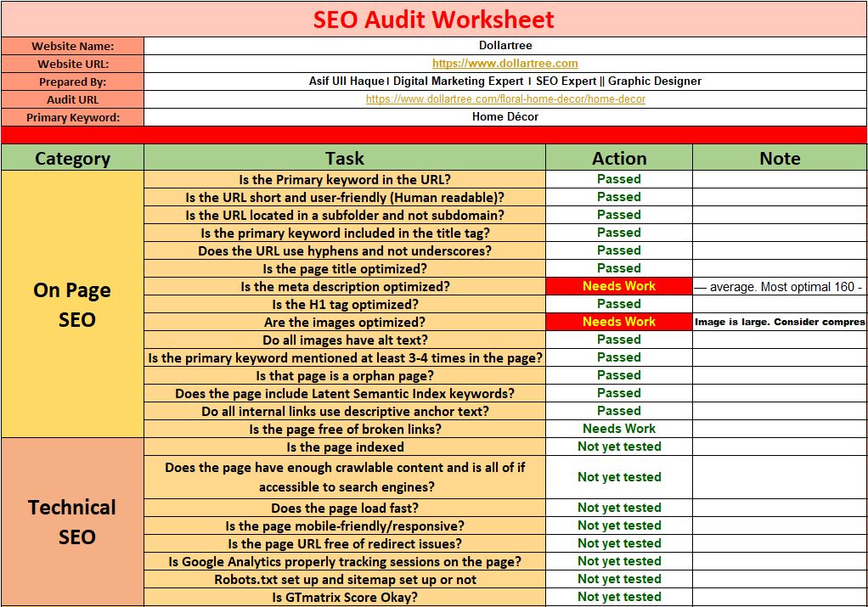Select the image compression note cell
868x607 pixels.
coord(779,322)
